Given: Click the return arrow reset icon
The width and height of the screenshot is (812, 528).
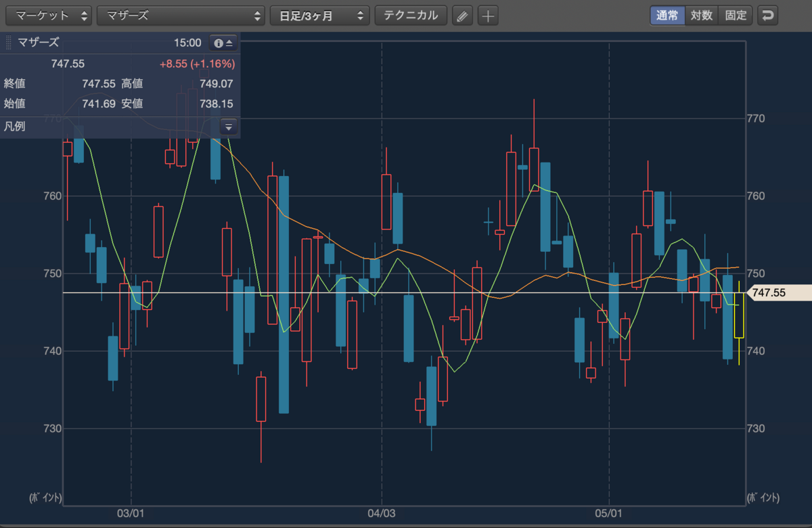Looking at the screenshot, I should pyautogui.click(x=767, y=16).
